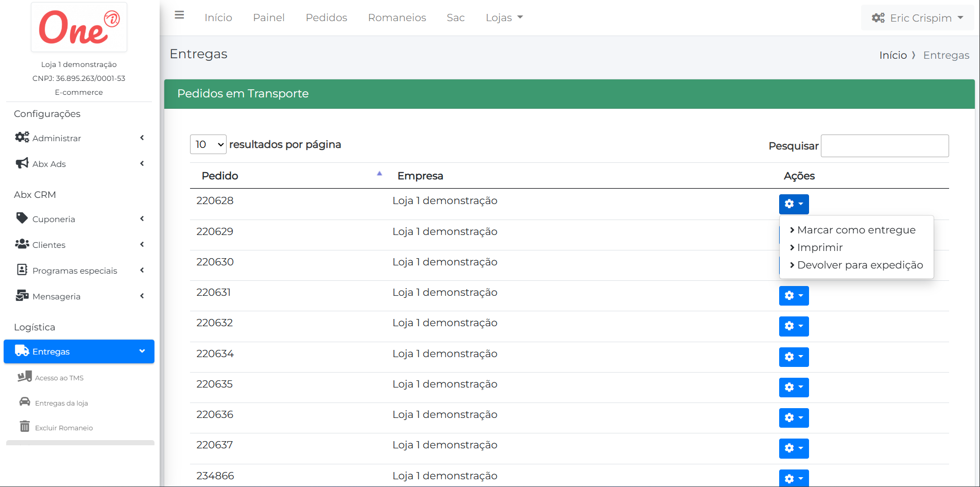The height and width of the screenshot is (487, 980).
Task: Click the Pesquisar search field
Action: coord(884,146)
